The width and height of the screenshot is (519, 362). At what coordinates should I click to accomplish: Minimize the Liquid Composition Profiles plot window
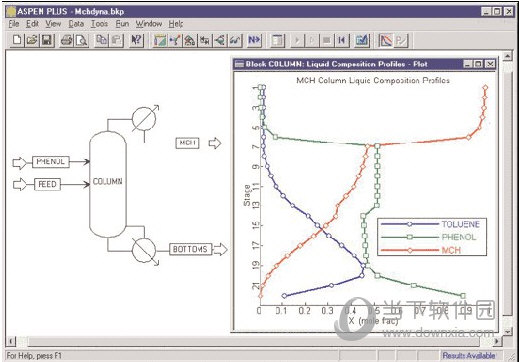(x=468, y=64)
